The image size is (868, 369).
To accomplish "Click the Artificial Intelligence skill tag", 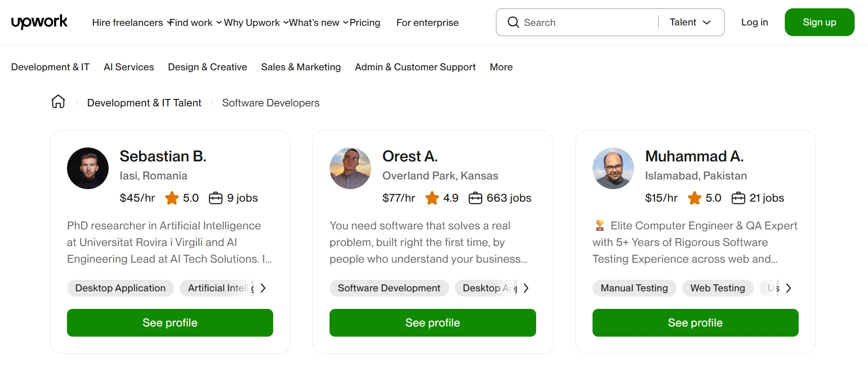I will tap(217, 288).
